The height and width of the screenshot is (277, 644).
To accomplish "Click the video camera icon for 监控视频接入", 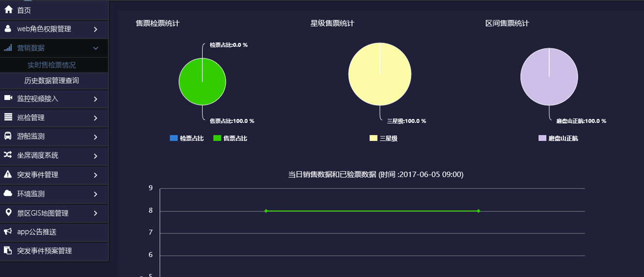I will (8, 99).
